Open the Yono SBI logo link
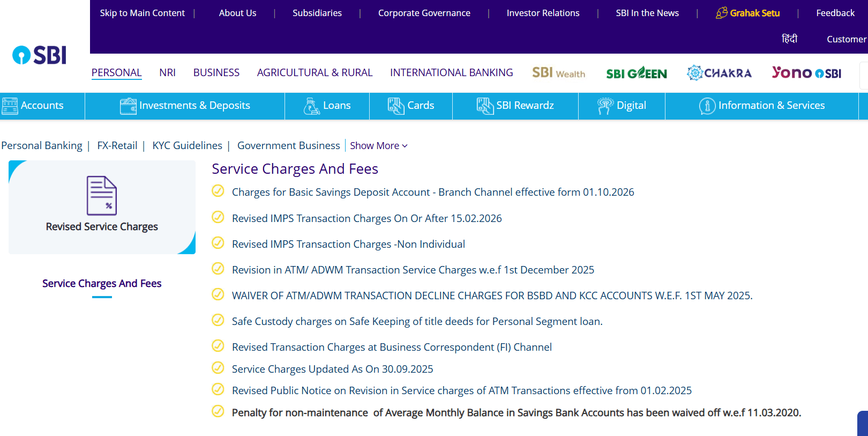The width and height of the screenshot is (868, 436). [806, 72]
